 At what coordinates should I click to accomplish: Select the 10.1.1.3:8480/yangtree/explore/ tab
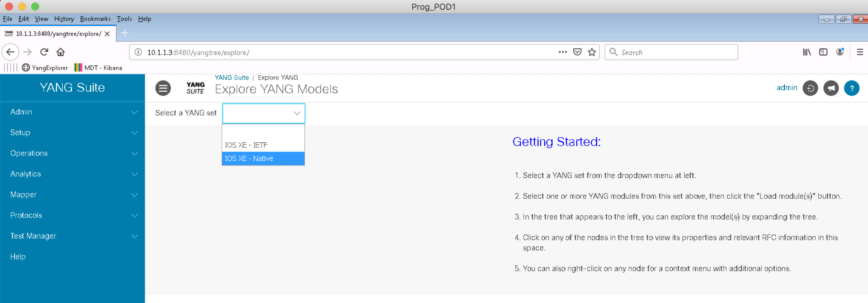pyautogui.click(x=58, y=33)
